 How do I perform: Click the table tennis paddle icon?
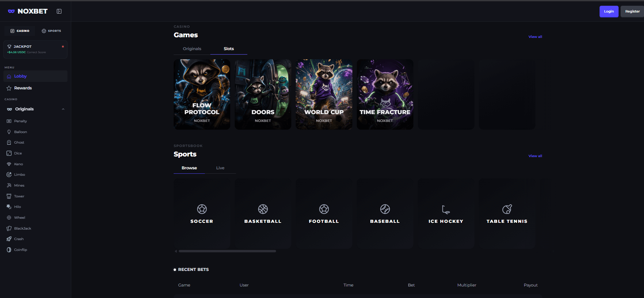click(507, 209)
